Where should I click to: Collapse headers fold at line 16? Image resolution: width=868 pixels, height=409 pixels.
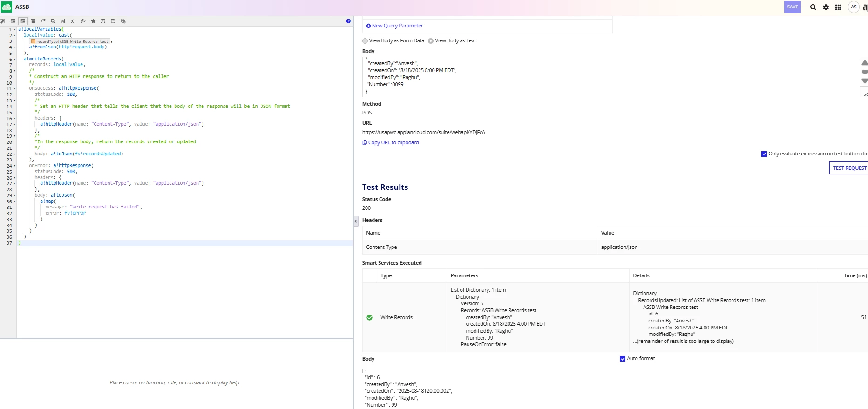point(14,118)
